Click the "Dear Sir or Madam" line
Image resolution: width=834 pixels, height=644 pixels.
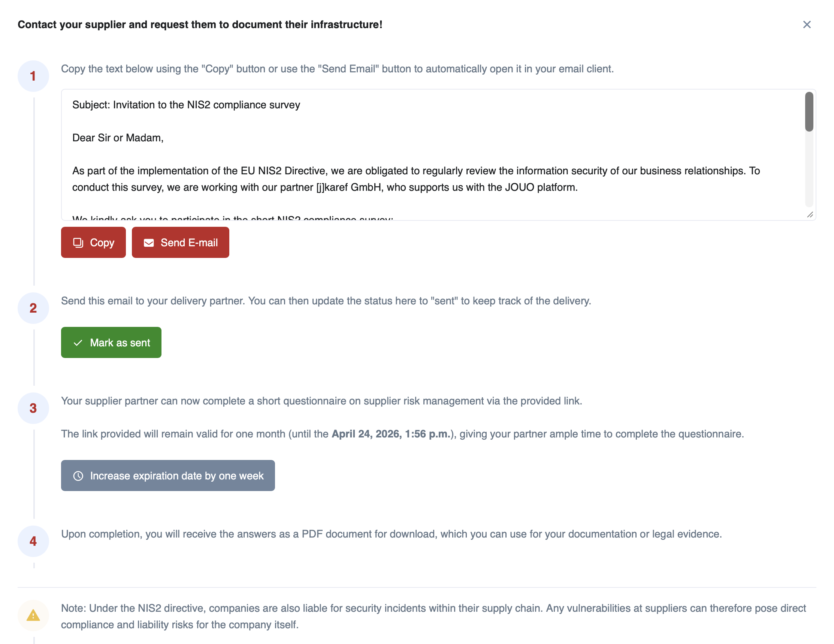118,138
